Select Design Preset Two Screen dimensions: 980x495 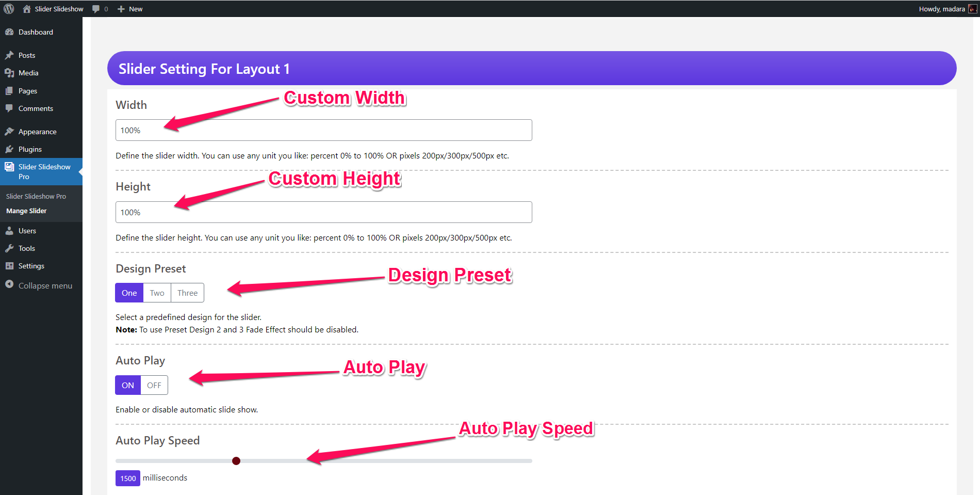157,293
